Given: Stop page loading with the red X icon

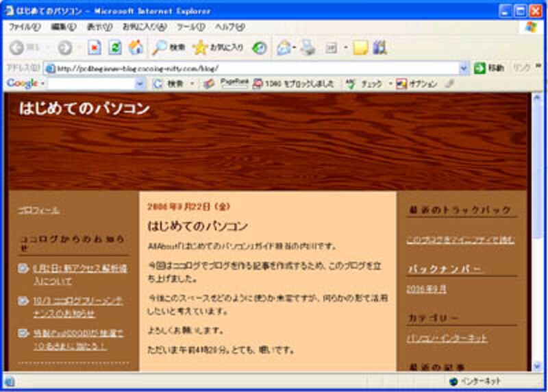Looking at the screenshot, I should [95, 47].
